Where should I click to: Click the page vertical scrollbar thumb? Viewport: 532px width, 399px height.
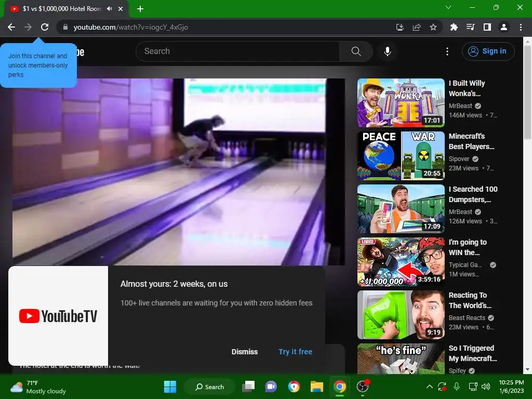click(527, 92)
